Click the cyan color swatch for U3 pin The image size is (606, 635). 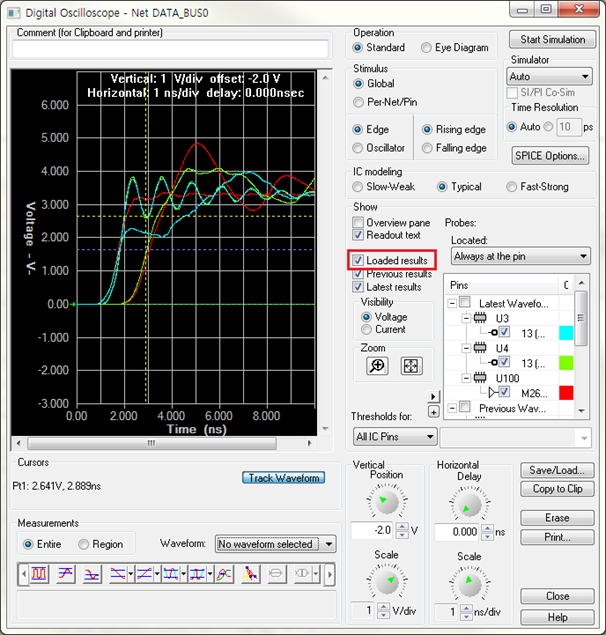pos(566,332)
